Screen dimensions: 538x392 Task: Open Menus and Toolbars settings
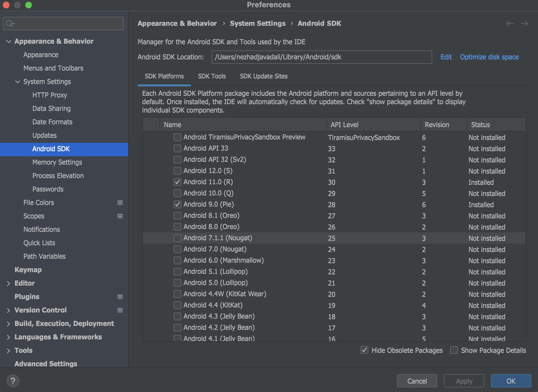(53, 68)
